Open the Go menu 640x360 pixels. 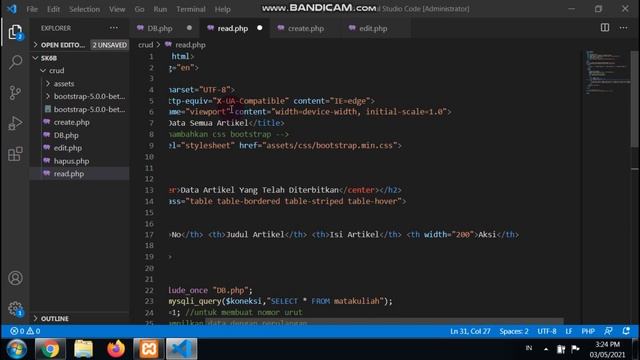[139, 9]
